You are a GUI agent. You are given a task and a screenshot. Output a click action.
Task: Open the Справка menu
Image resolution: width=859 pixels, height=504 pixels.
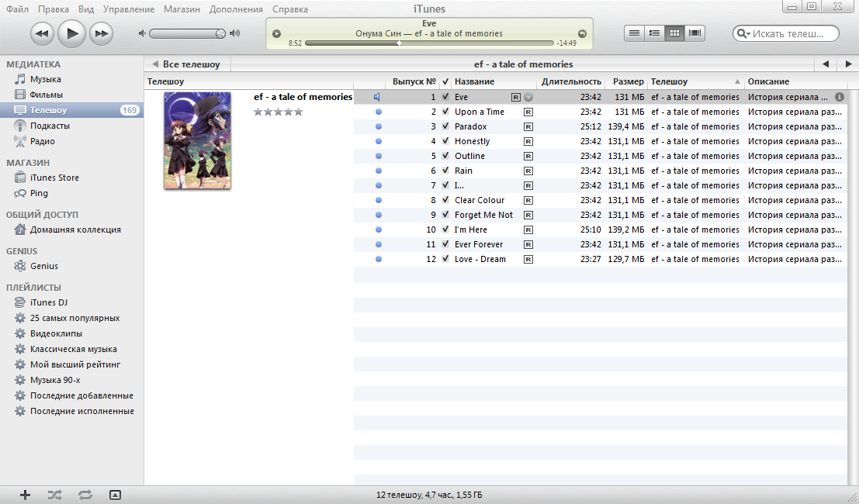tap(289, 9)
